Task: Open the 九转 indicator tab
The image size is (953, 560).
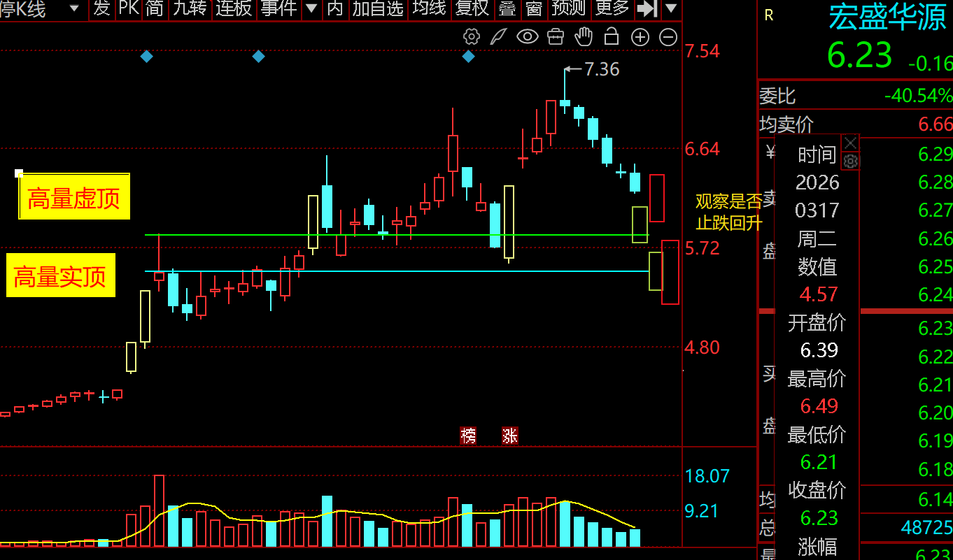Action: (x=189, y=9)
